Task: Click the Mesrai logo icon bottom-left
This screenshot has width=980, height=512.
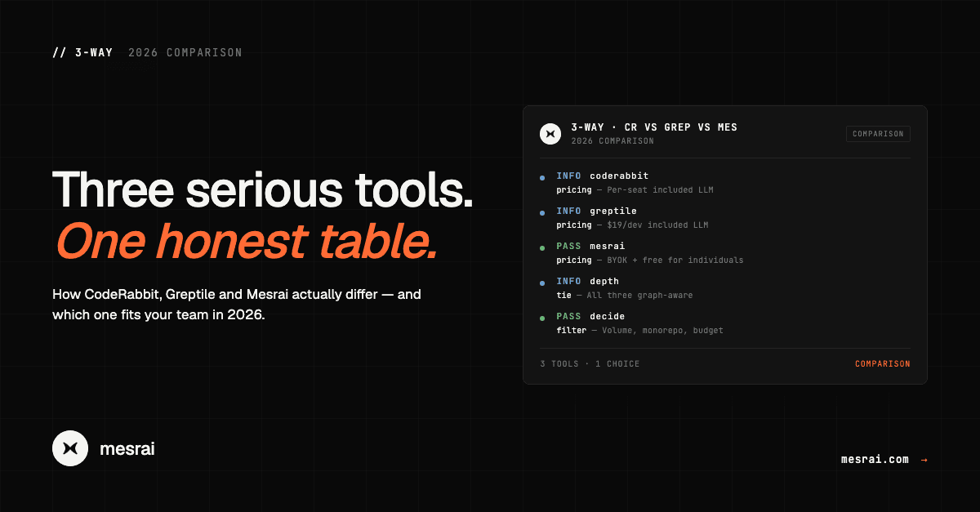Action: (70, 448)
